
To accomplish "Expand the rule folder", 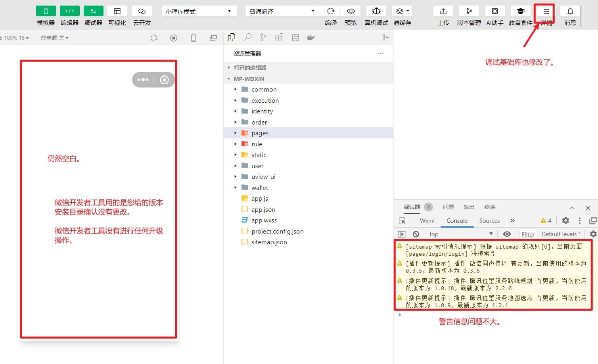I will 309,144.
